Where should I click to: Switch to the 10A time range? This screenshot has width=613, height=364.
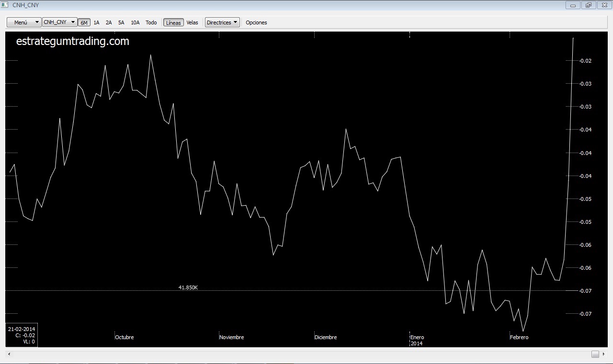135,22
